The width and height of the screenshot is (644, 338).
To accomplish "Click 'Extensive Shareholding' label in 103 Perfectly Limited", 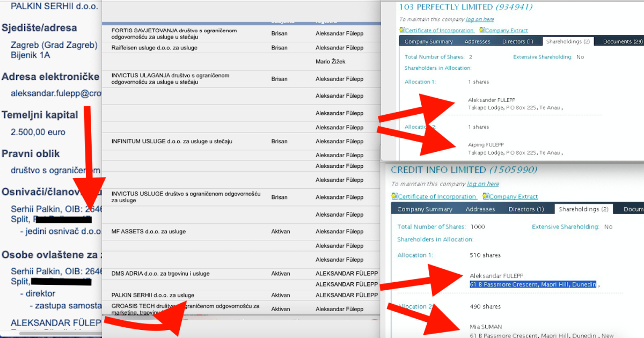I will coord(543,57).
